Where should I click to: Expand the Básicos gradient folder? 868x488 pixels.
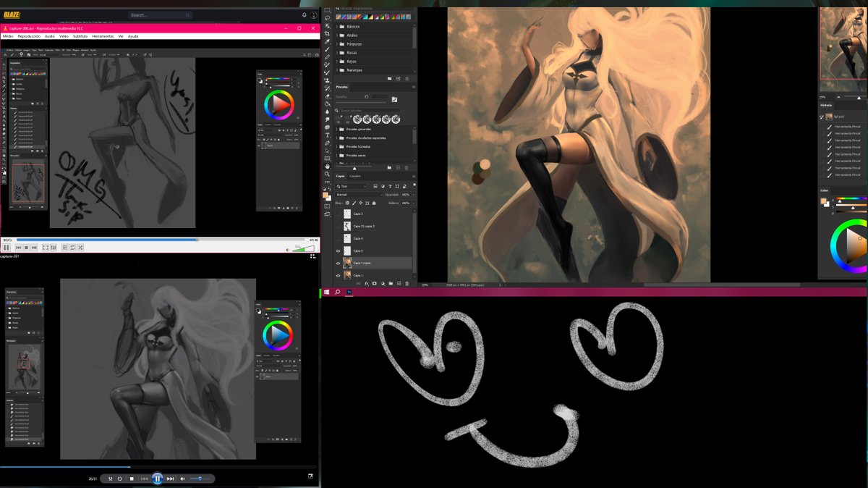[x=337, y=26]
